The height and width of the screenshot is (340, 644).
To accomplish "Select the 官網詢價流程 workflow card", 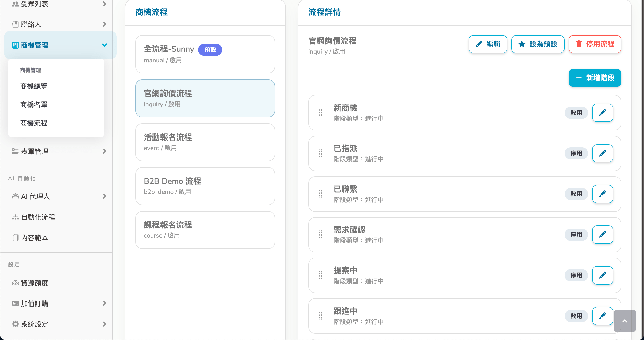I will tap(205, 98).
